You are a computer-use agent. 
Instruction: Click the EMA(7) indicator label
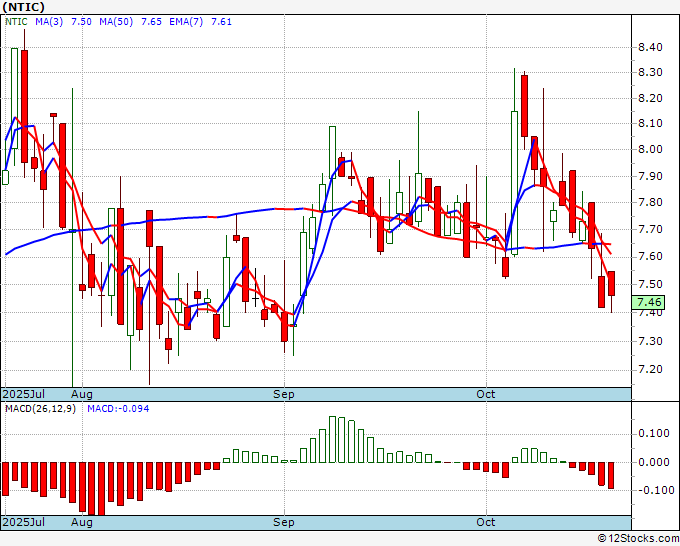coord(186,22)
